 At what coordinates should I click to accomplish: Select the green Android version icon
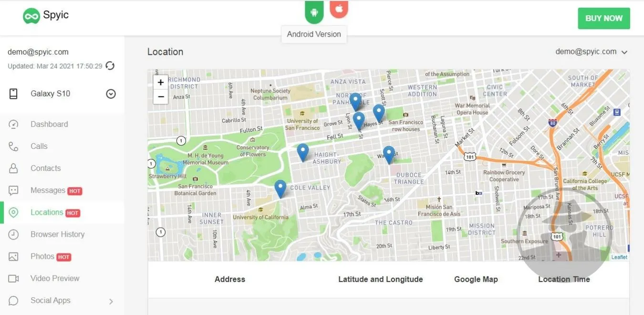click(314, 12)
